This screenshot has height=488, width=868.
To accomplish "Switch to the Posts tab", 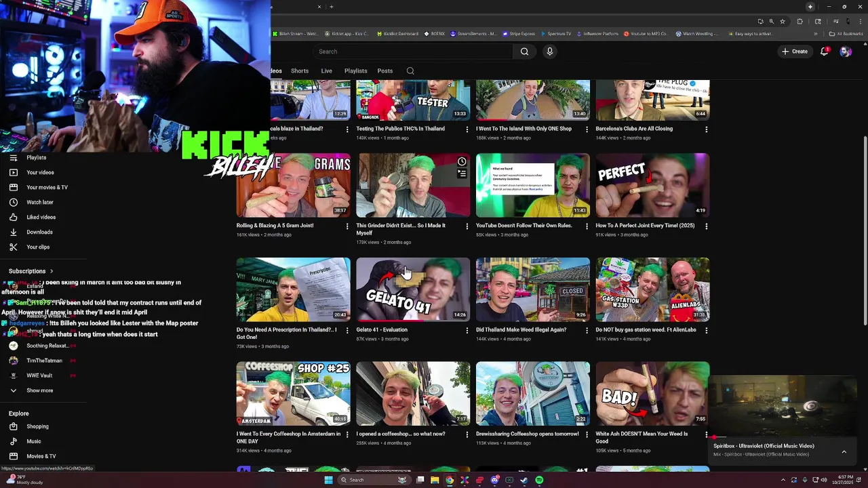I will [385, 70].
